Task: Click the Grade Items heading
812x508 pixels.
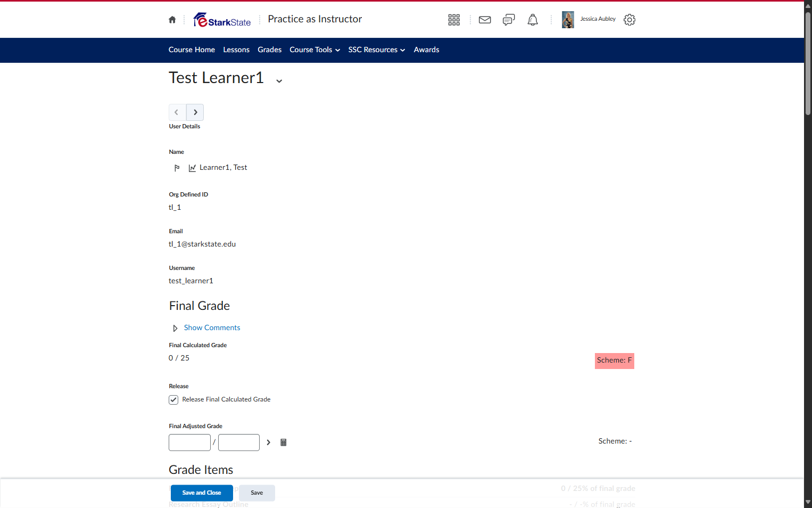Action: coord(201,470)
